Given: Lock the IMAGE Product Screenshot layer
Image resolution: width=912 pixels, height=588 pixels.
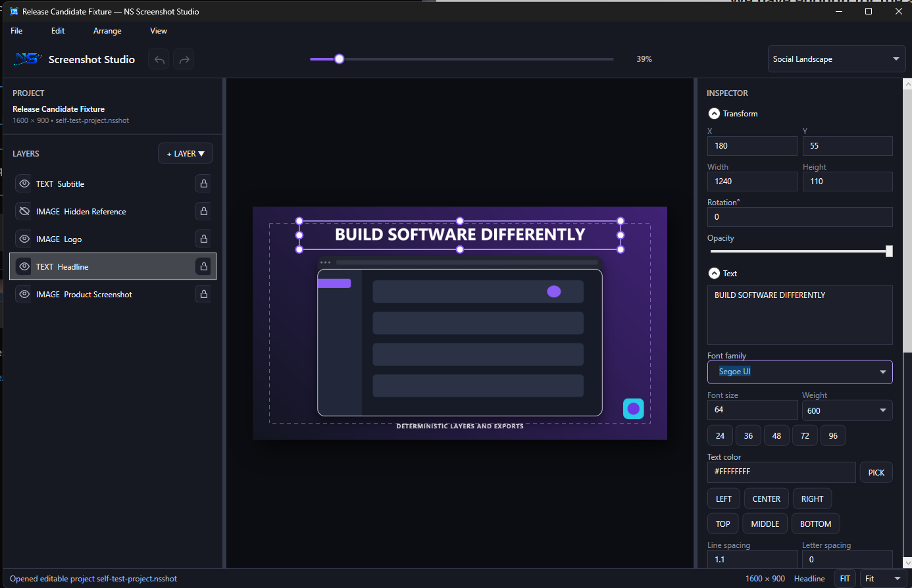Looking at the screenshot, I should (204, 294).
